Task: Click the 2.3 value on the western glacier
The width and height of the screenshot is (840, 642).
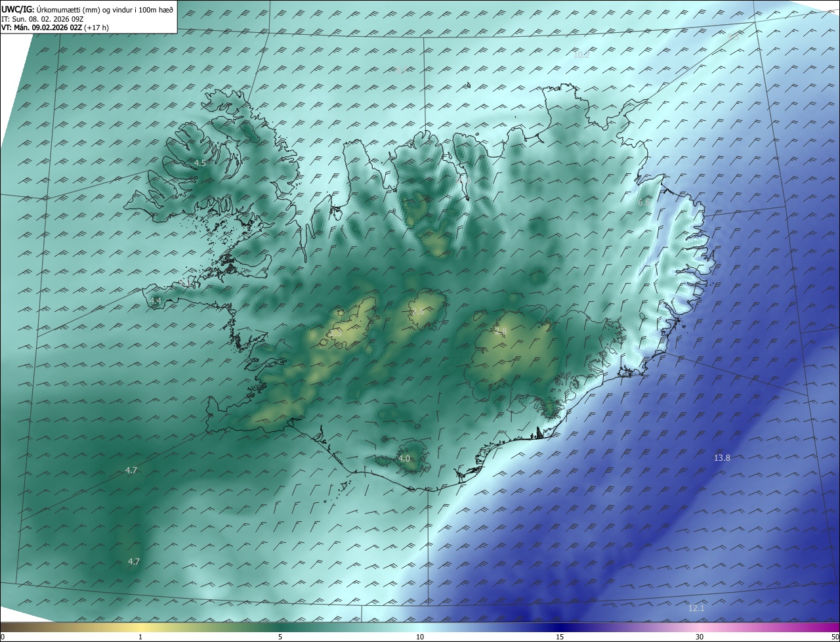Action: tap(335, 333)
